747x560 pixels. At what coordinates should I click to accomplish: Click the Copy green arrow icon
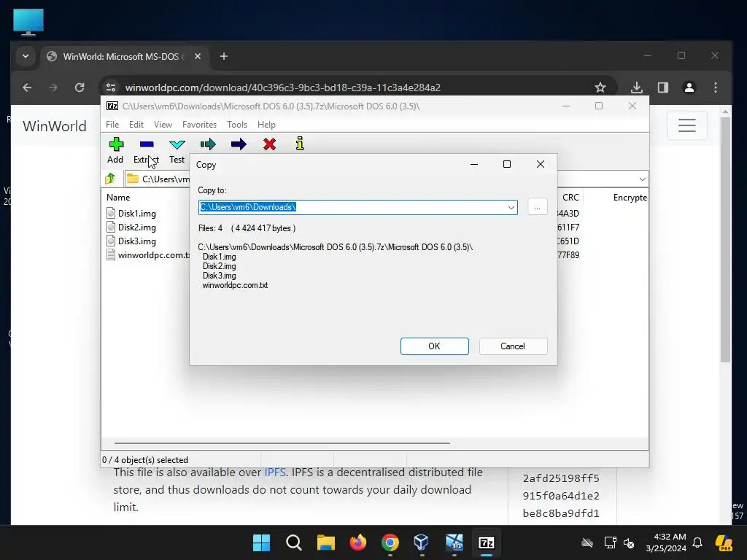(x=208, y=144)
